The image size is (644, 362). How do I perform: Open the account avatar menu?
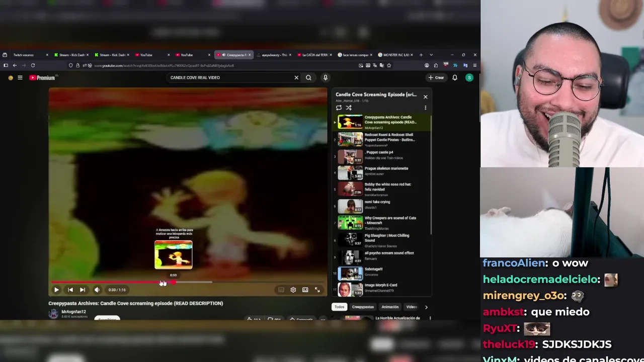pyautogui.click(x=469, y=77)
